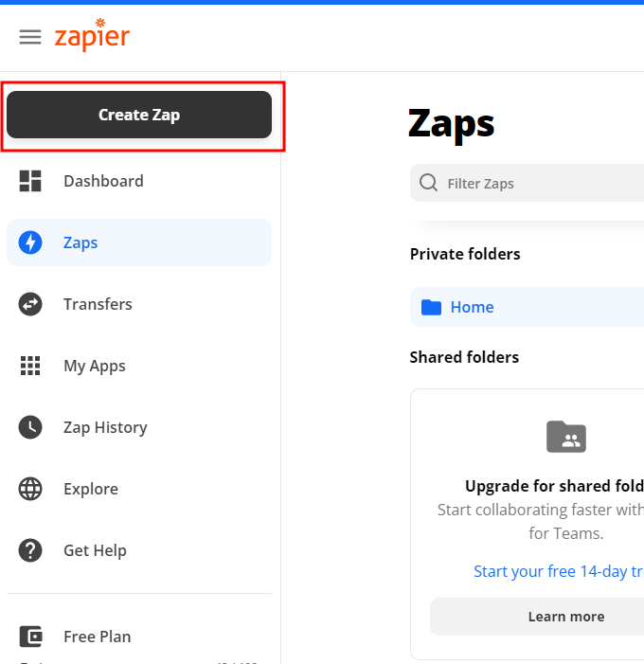Click the Zap History clock icon
Viewport: 644px width, 664px height.
tap(30, 427)
